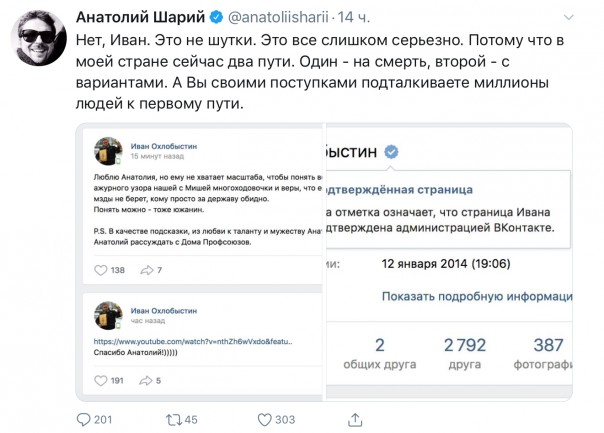Share the VK post with 7 reposts
The width and height of the screenshot is (604, 433).
pyautogui.click(x=145, y=270)
